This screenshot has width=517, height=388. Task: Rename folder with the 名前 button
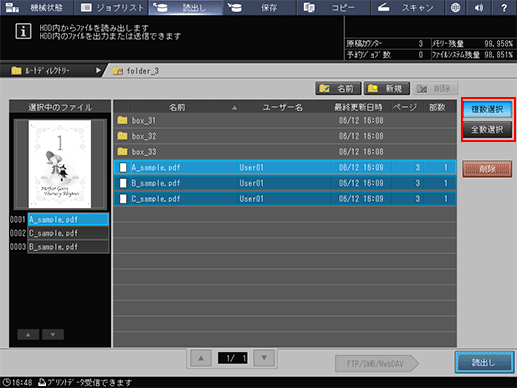[x=338, y=89]
